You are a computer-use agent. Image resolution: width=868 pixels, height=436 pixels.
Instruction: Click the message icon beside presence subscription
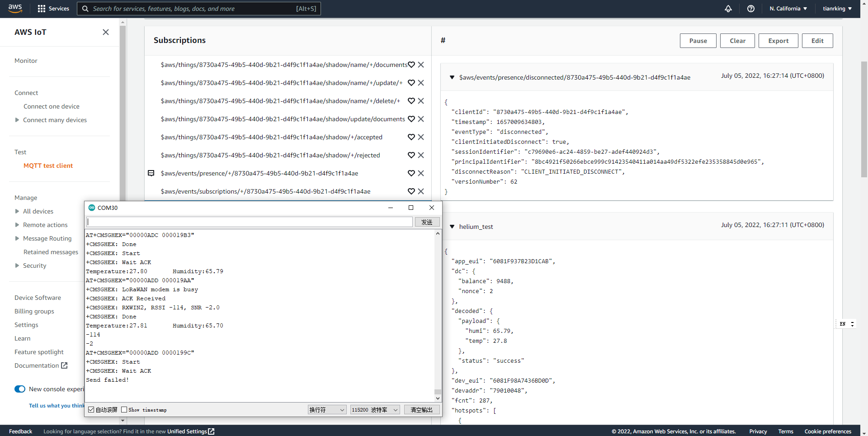[151, 173]
